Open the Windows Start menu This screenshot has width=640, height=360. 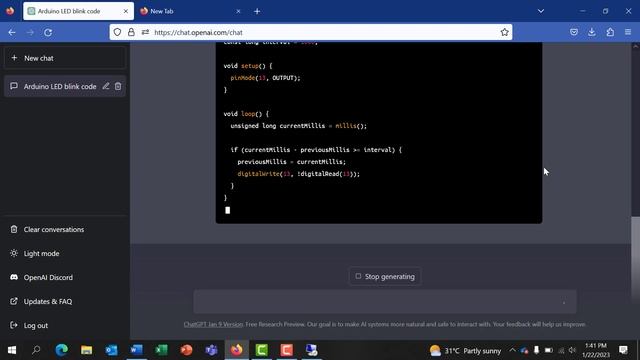click(x=12, y=350)
